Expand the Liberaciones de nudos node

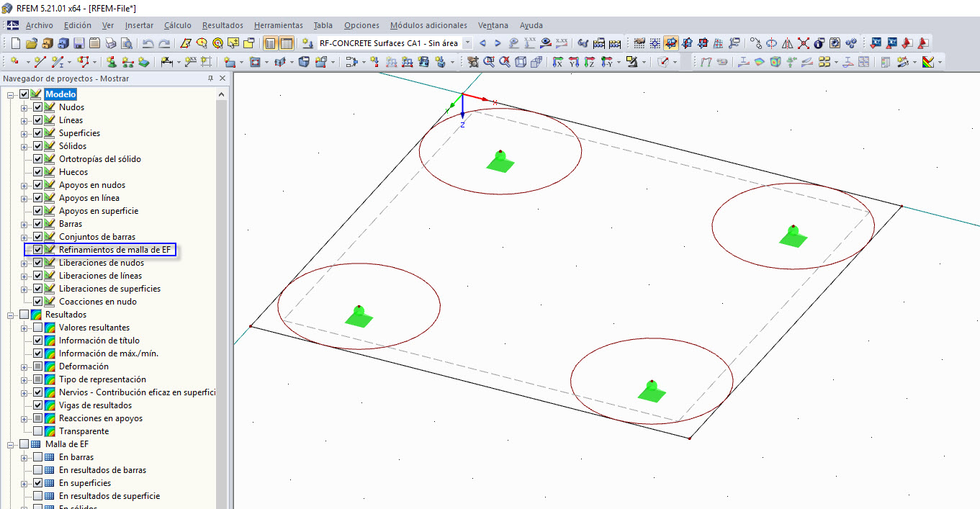[24, 263]
